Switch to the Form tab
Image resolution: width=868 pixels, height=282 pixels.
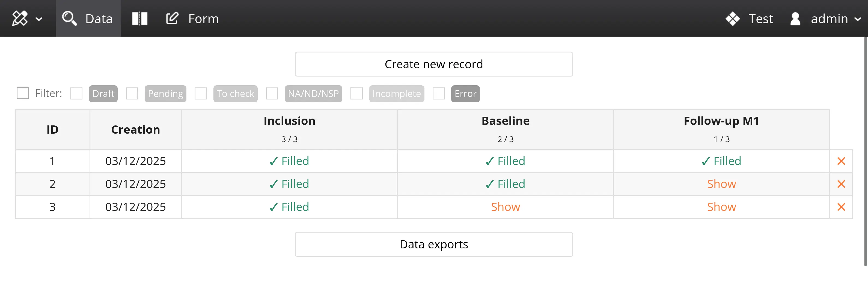pyautogui.click(x=203, y=19)
